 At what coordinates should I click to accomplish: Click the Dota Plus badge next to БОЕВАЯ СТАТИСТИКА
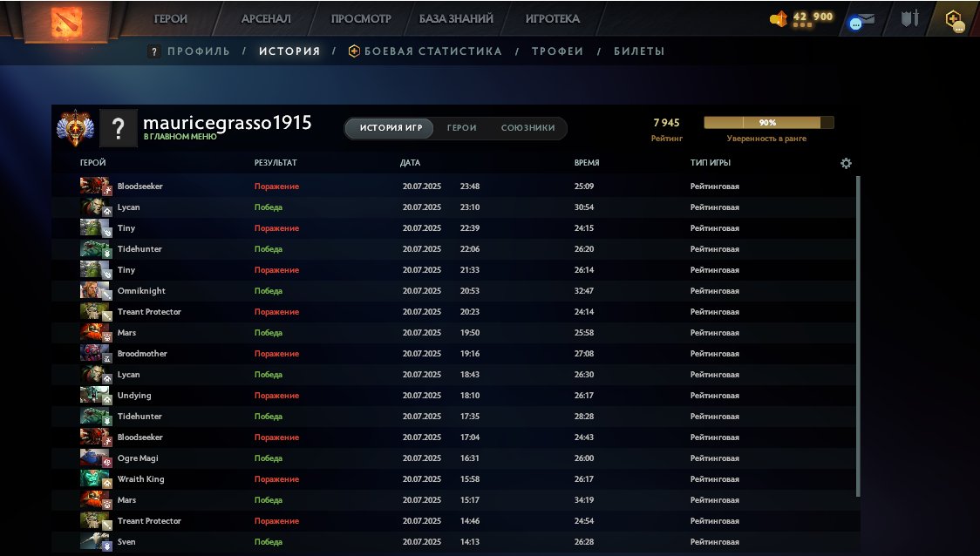coord(354,51)
